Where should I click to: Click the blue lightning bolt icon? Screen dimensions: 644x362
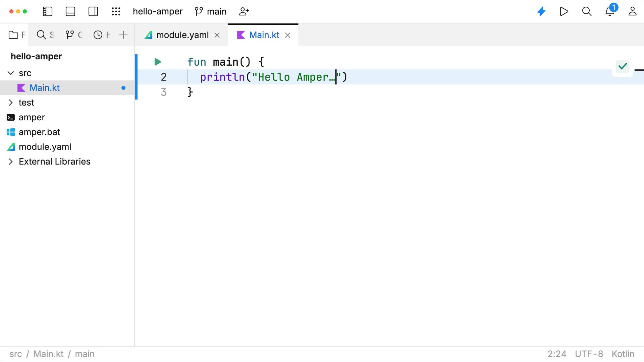point(541,11)
